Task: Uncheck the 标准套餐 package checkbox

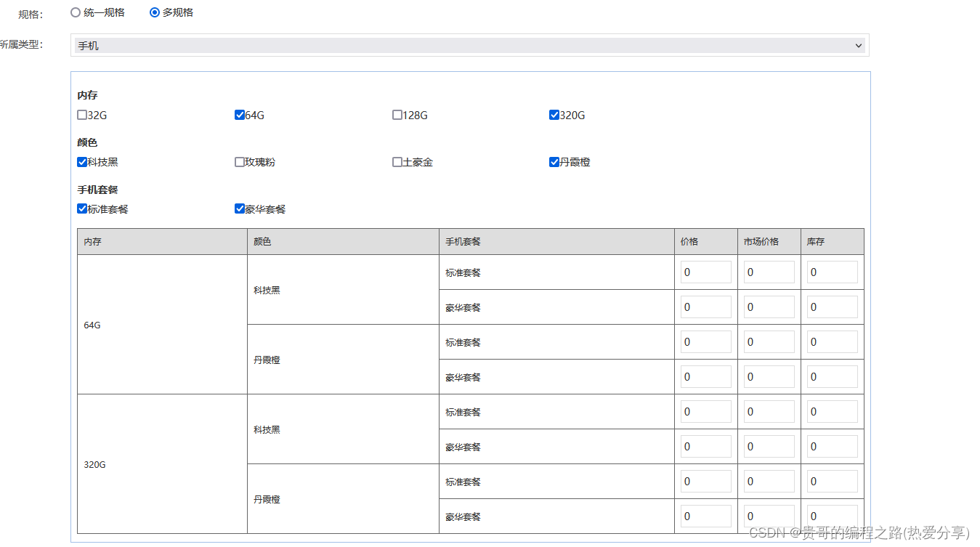Action: [x=82, y=208]
